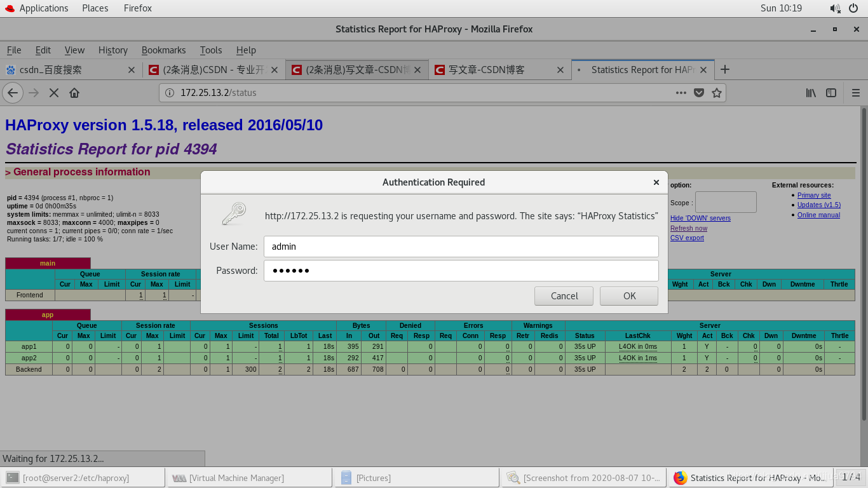Click the Firefox back arrow button
The height and width of the screenshot is (488, 868).
click(x=13, y=93)
